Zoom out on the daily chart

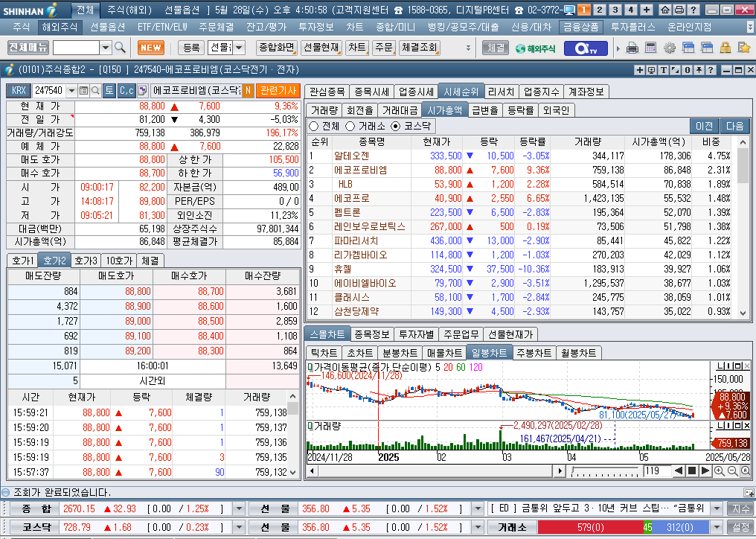click(x=732, y=471)
